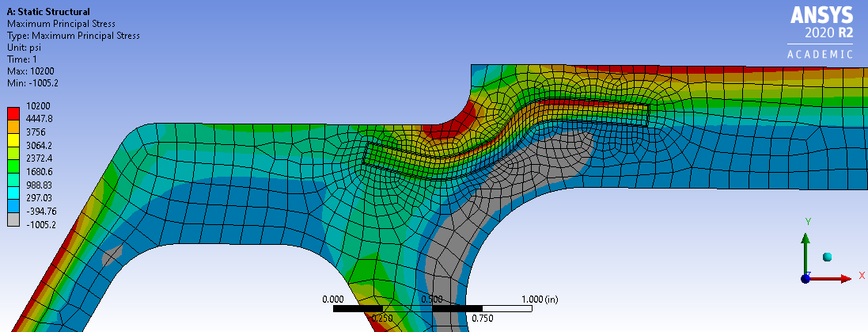Select the yellow legend color band
The width and height of the screenshot is (868, 332).
(x=13, y=139)
